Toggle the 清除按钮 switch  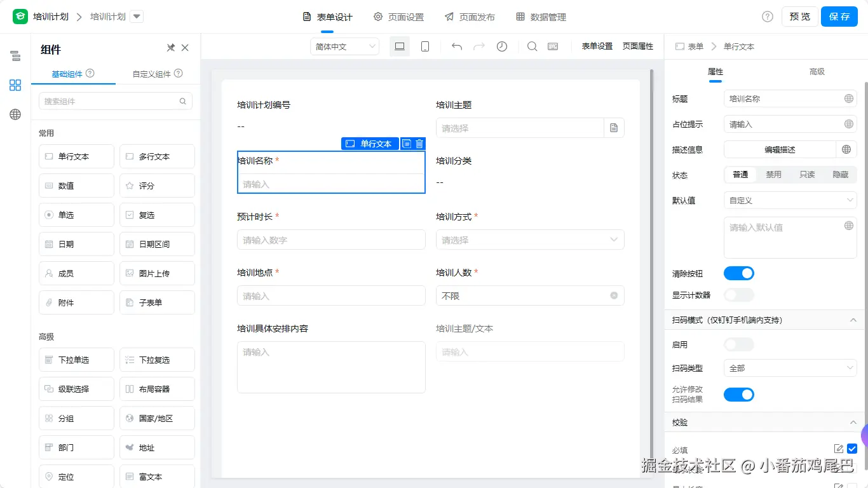pos(739,273)
